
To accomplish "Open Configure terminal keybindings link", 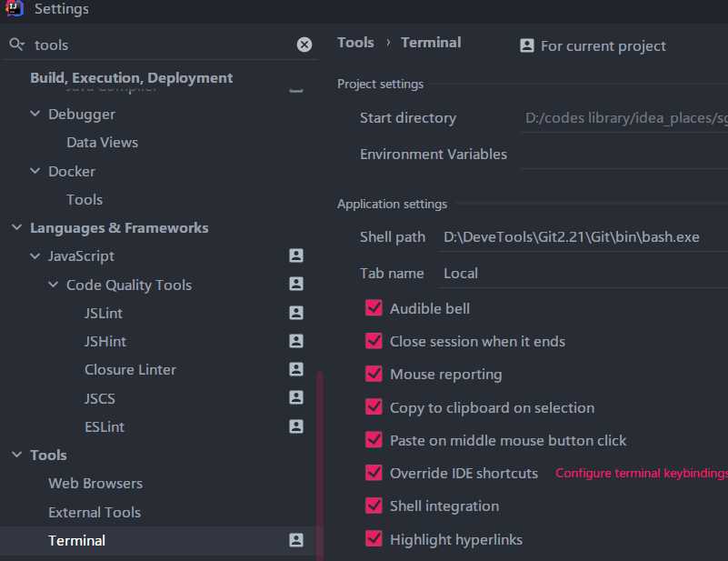I will pyautogui.click(x=641, y=473).
